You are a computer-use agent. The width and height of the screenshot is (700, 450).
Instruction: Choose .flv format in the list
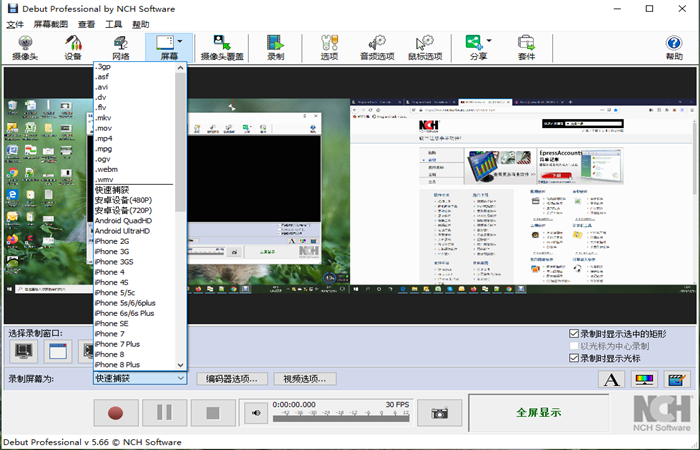pyautogui.click(x=134, y=108)
